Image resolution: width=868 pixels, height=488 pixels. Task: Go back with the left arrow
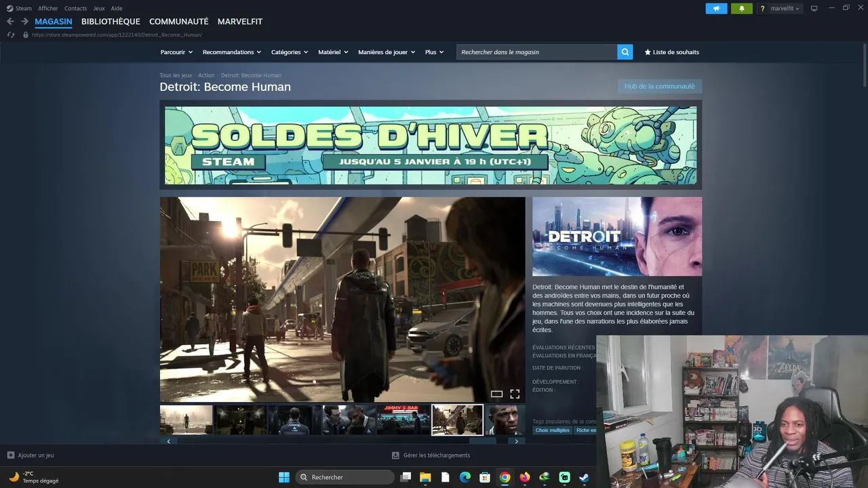(x=10, y=22)
